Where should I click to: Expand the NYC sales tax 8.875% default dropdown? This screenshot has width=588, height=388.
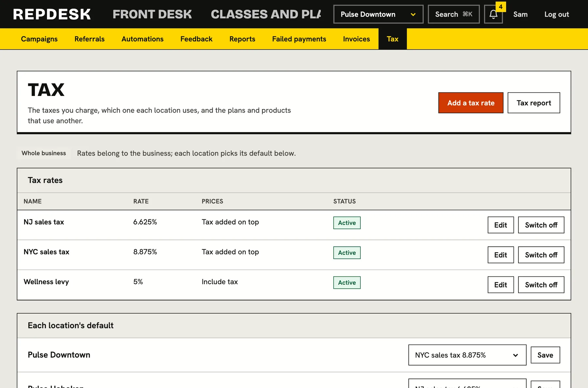pos(467,355)
